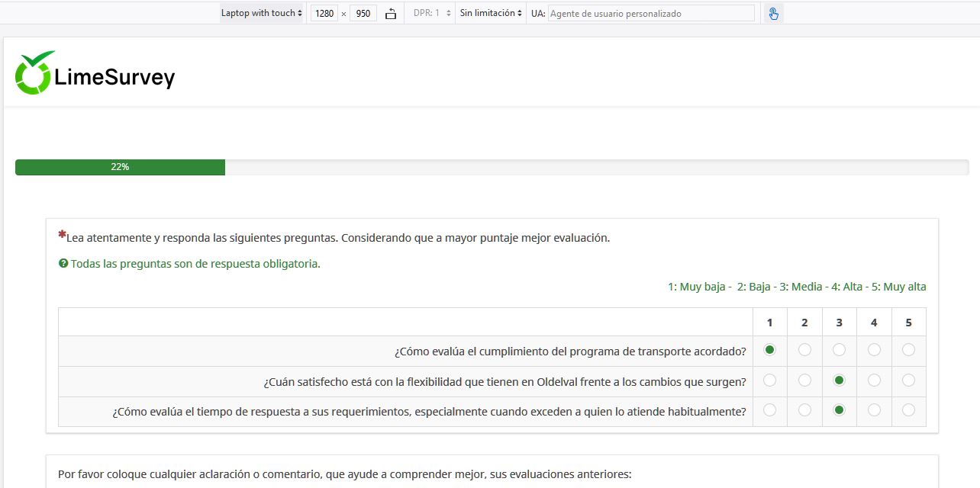
Task: Open the DPR dropdown
Action: click(x=432, y=14)
